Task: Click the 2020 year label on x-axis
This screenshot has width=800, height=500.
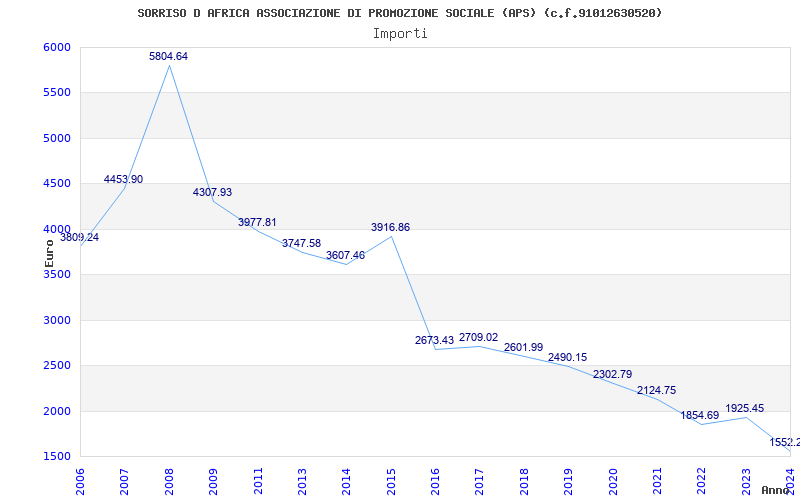Action: (x=613, y=481)
